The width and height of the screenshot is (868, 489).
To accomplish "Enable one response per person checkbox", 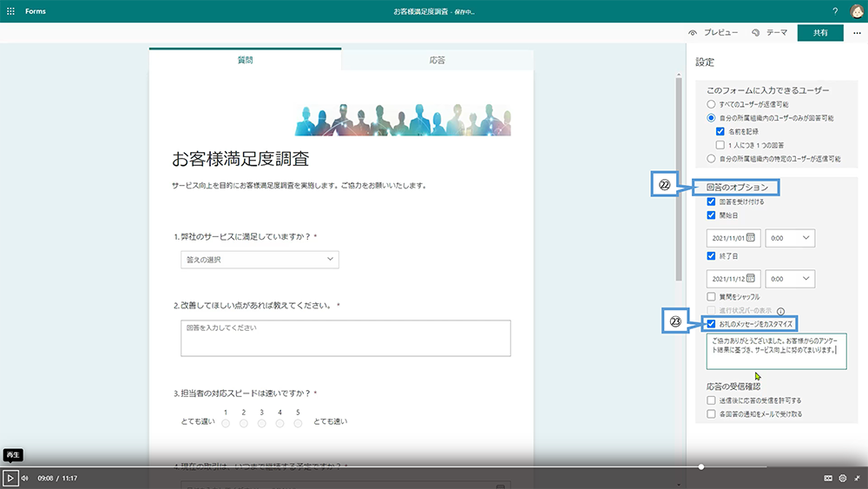I will (720, 145).
